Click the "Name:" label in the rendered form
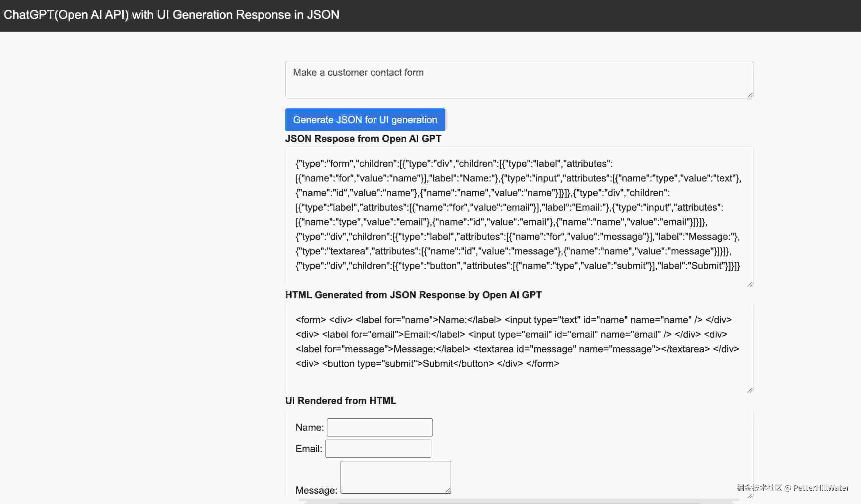 [x=309, y=427]
